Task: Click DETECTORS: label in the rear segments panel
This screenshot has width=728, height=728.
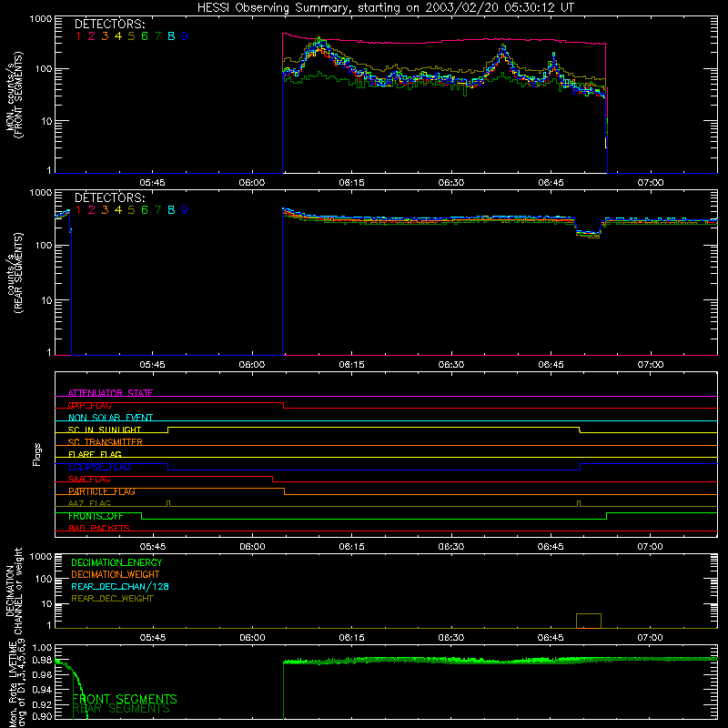Action: [109, 197]
